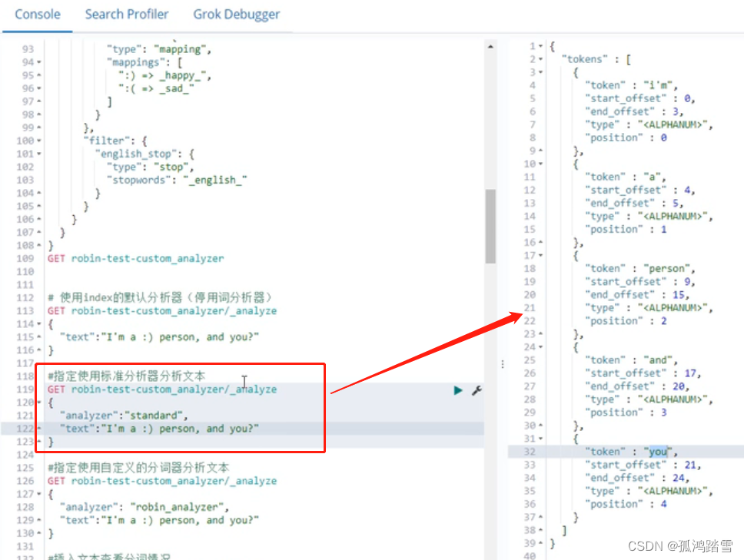This screenshot has width=744, height=560.
Task: Click the "start_offset" : 9 output line
Action: 640,282
